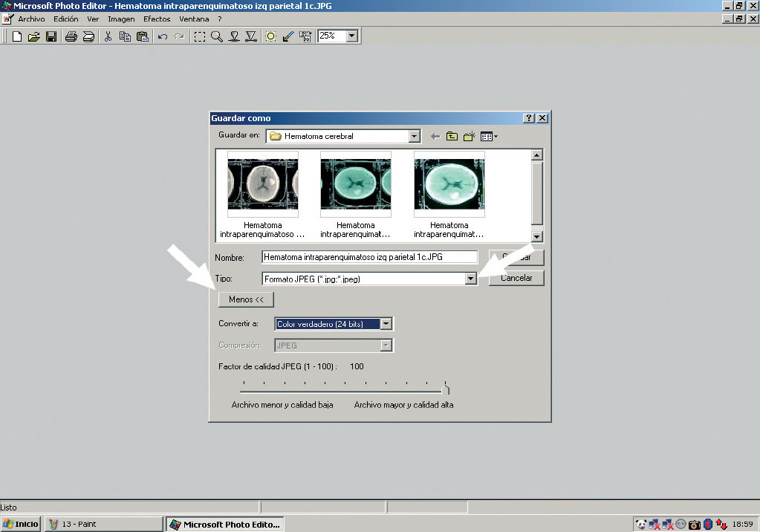Click the Image Balance sun icon
The image size is (760, 532).
271,36
